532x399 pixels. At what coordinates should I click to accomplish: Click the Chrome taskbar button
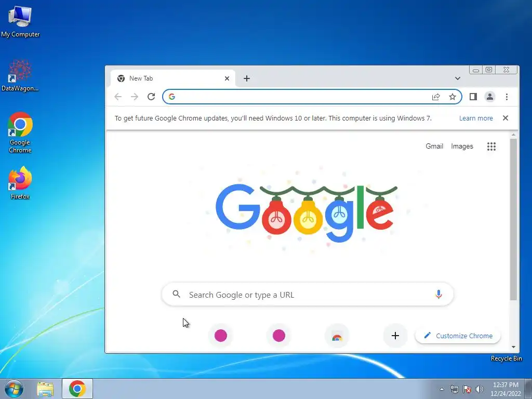point(77,389)
